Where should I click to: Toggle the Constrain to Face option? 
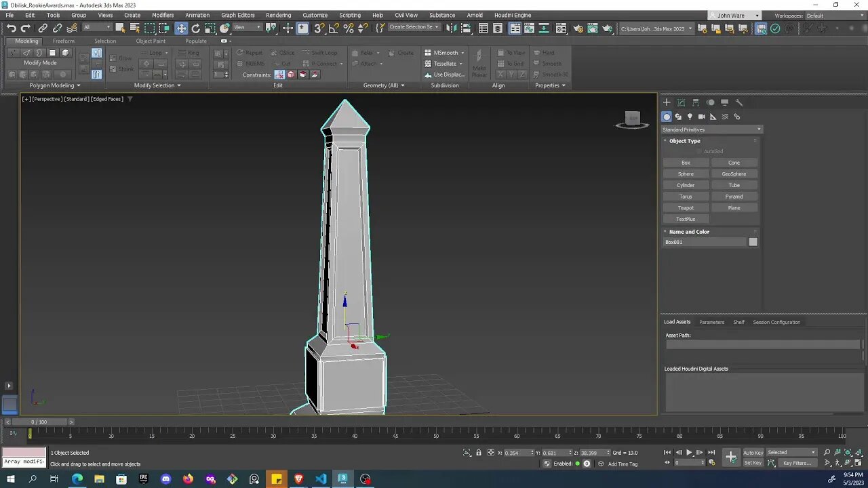[302, 75]
